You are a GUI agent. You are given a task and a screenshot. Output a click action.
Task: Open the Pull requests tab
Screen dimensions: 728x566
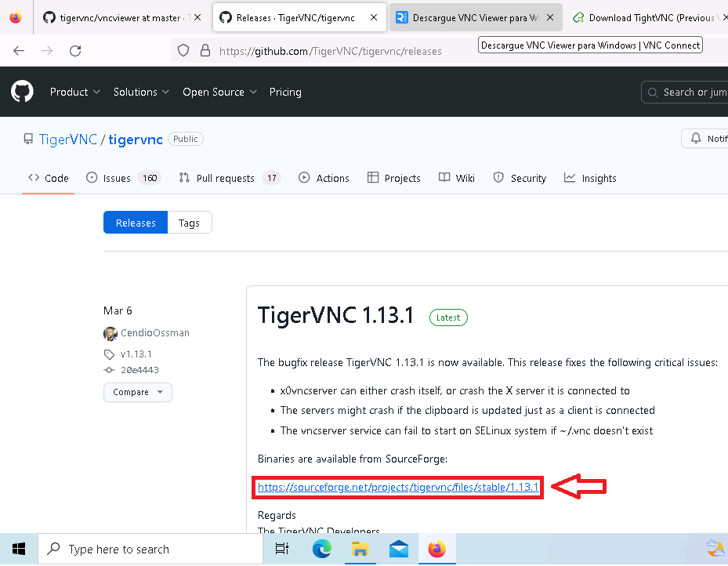(x=230, y=178)
